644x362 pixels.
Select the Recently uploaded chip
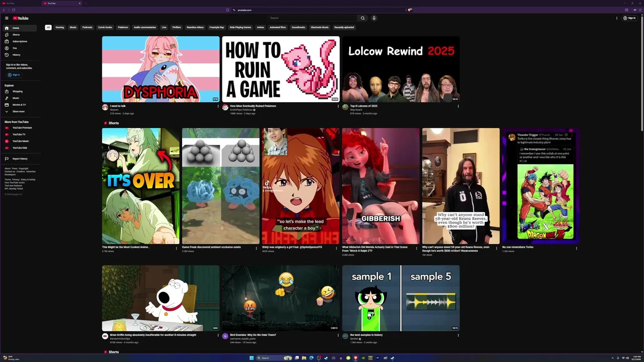click(x=344, y=27)
